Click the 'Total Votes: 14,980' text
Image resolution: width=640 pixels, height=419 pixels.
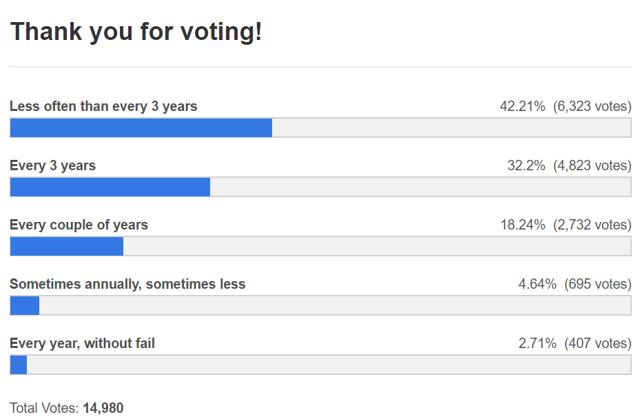click(67, 408)
